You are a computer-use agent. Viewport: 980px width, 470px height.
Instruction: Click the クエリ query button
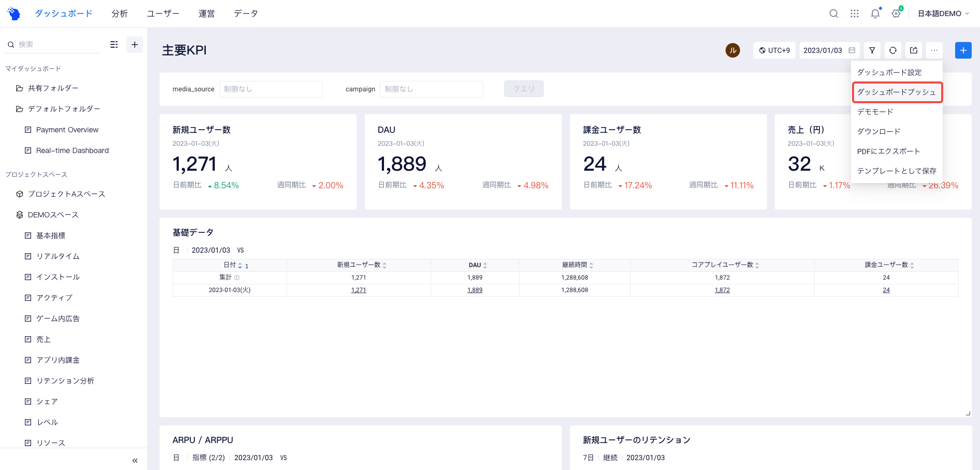point(523,89)
